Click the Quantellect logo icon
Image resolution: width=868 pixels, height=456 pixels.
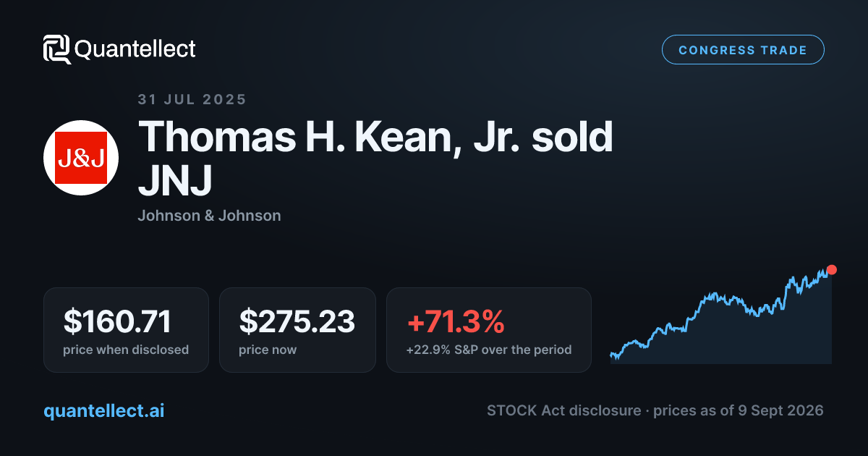coord(56,49)
